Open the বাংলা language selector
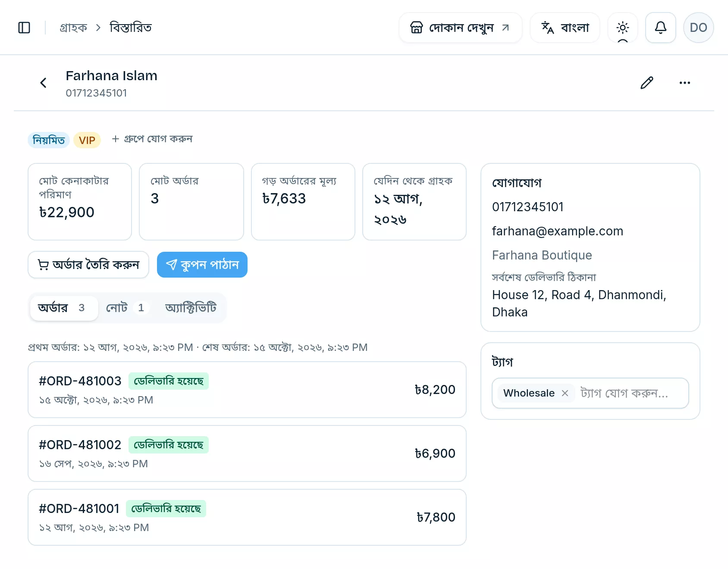 565,28
